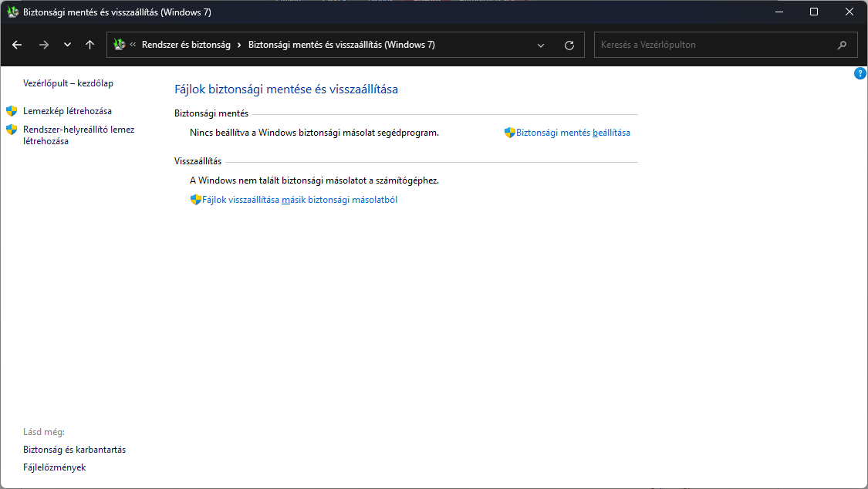
Task: Click the search magnifier icon
Action: 842,45
